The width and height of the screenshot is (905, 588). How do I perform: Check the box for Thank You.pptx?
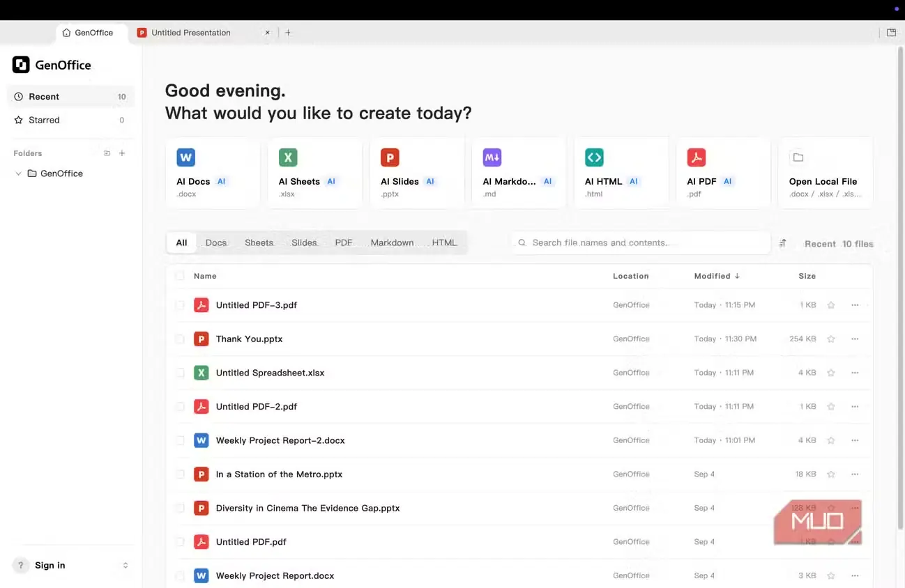pyautogui.click(x=180, y=339)
